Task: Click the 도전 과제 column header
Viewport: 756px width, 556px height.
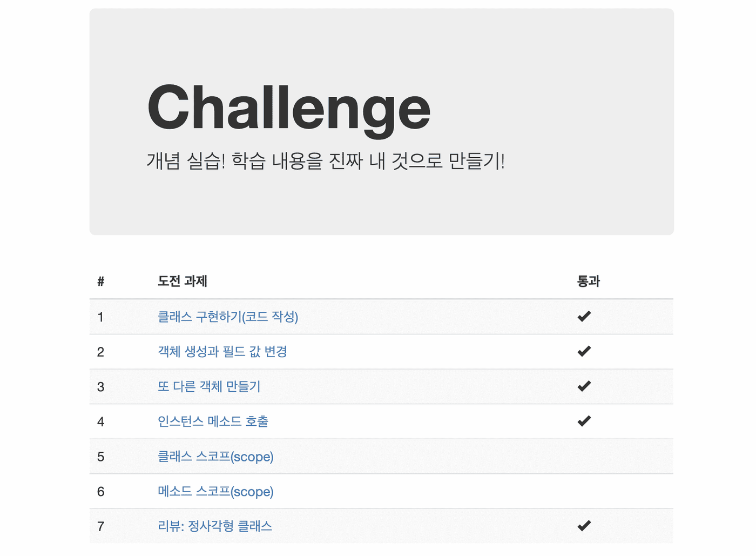Action: tap(182, 281)
